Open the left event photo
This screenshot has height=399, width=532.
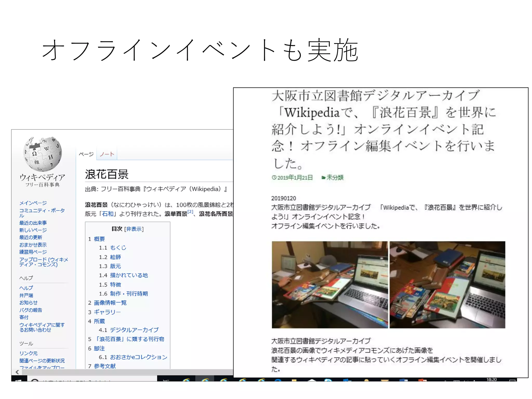[330, 284]
